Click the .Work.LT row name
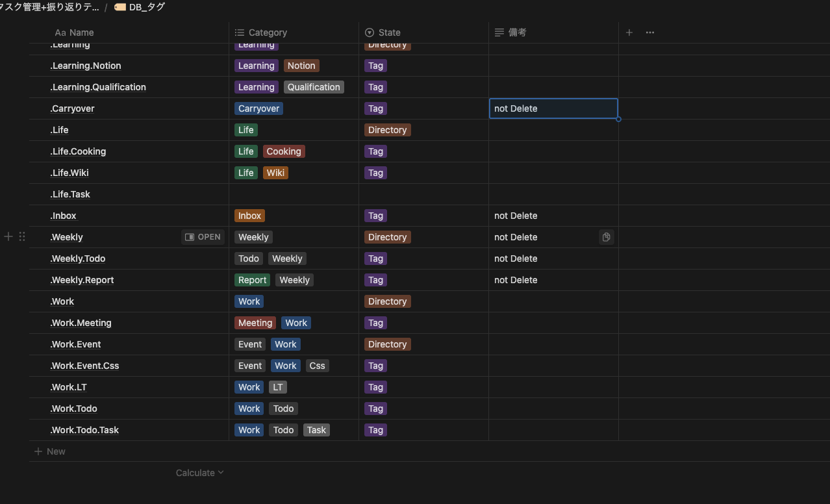Viewport: 830px width, 504px height. coord(68,387)
